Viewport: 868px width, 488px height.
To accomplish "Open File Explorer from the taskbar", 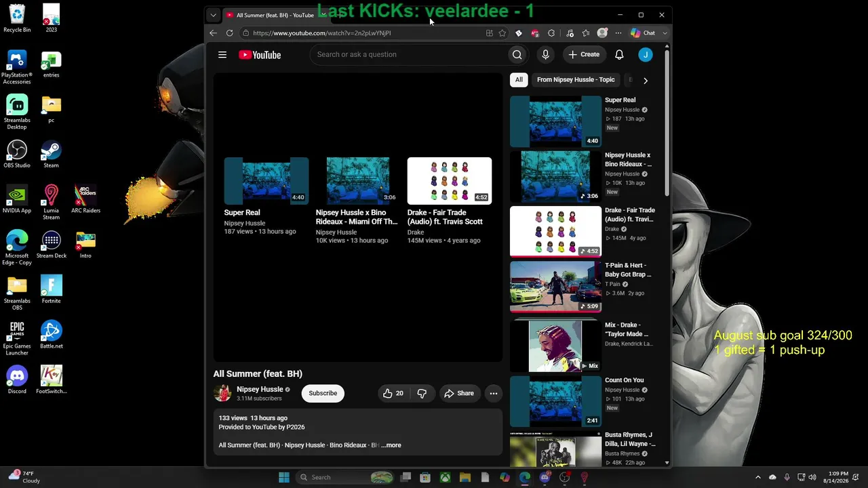I will coord(465,477).
